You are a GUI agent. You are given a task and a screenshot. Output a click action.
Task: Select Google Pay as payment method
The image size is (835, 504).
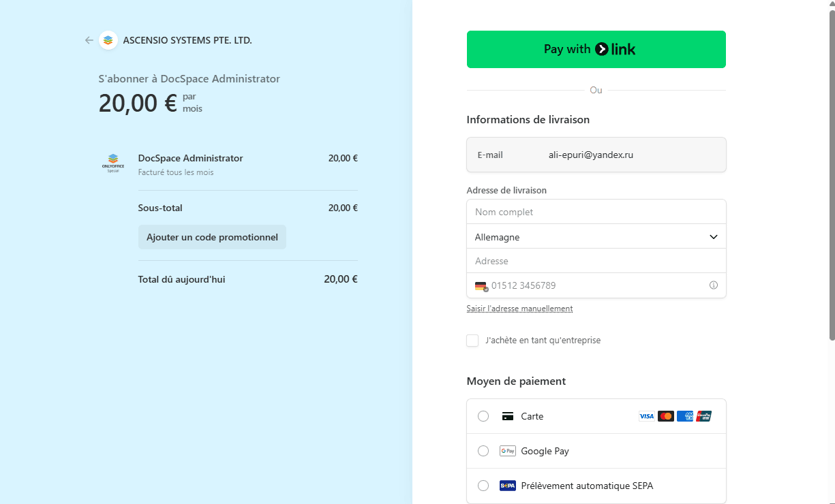[x=483, y=450]
